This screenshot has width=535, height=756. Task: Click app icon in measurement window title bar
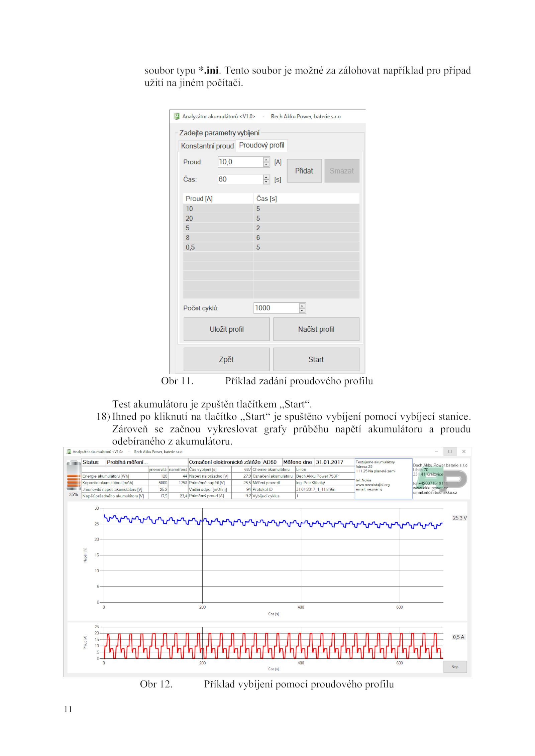[69, 452]
